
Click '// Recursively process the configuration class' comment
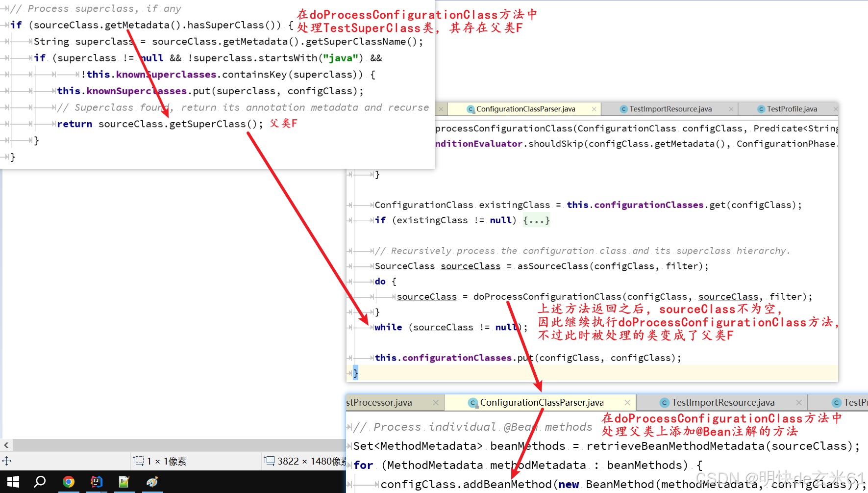[582, 251]
